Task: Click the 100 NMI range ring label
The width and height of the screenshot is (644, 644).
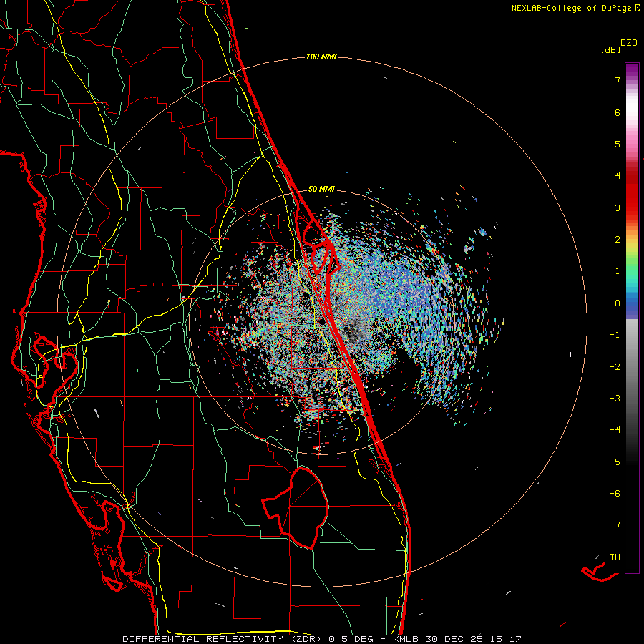Action: coord(321,57)
